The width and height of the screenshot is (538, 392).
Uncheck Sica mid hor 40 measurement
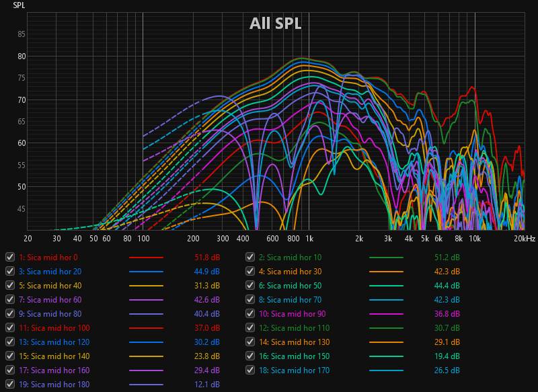coord(10,285)
